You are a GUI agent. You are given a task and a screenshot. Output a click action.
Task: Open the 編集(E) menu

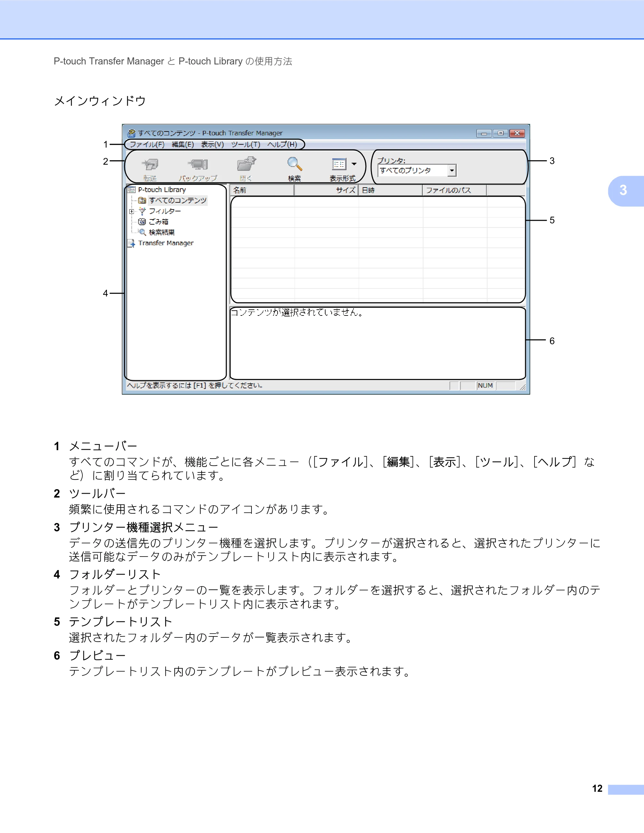183,145
